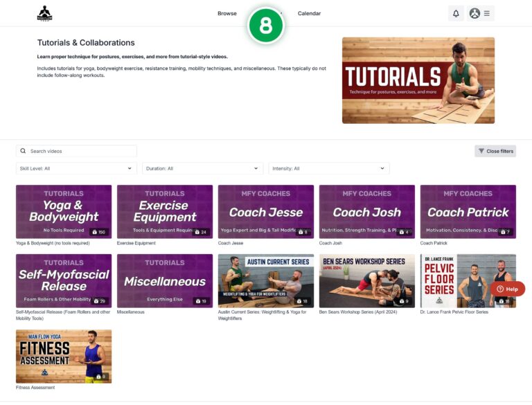Focus the Search videos field
Screen dimensions: 532x405
click(x=80, y=151)
